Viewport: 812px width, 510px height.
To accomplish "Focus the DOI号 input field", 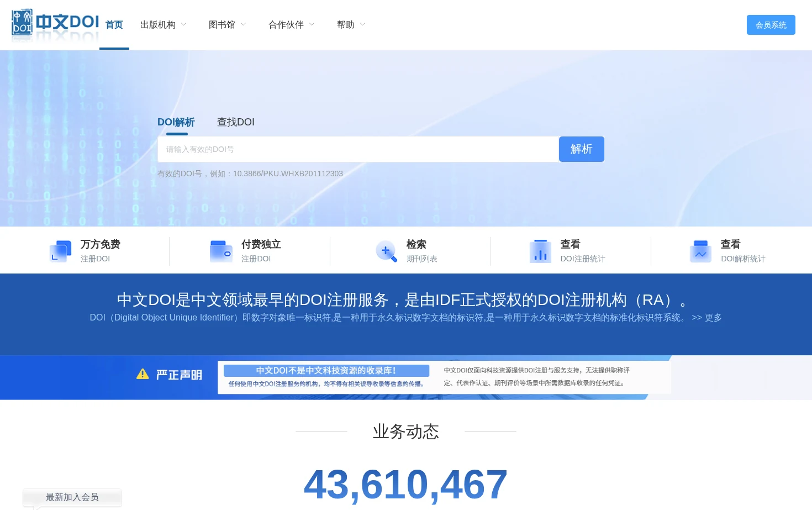I will (358, 149).
